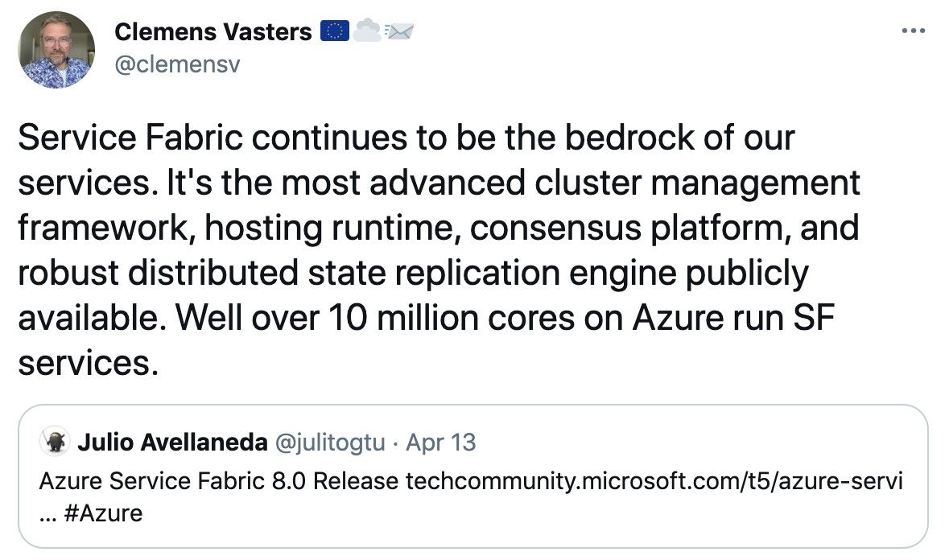Image resolution: width=945 pixels, height=560 pixels.
Task: Open the @julitogtu handle
Action: pyautogui.click(x=330, y=443)
